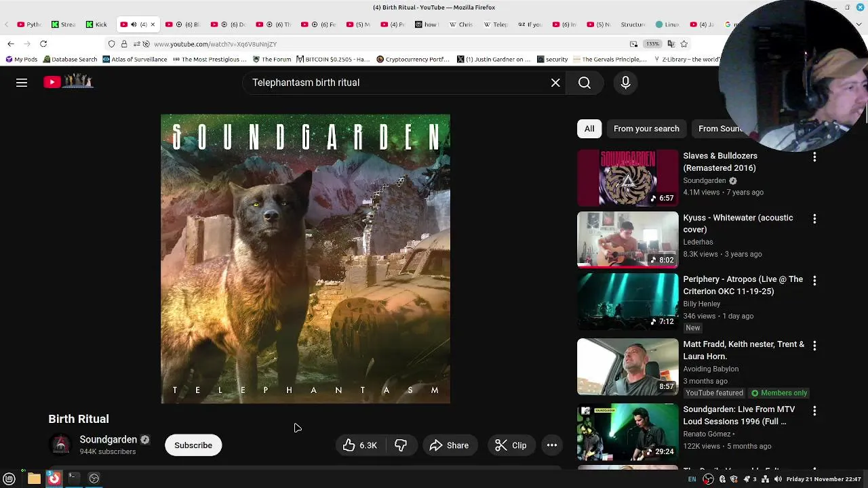
Task: Open the BITCOIN price bookmark
Action: click(333, 60)
